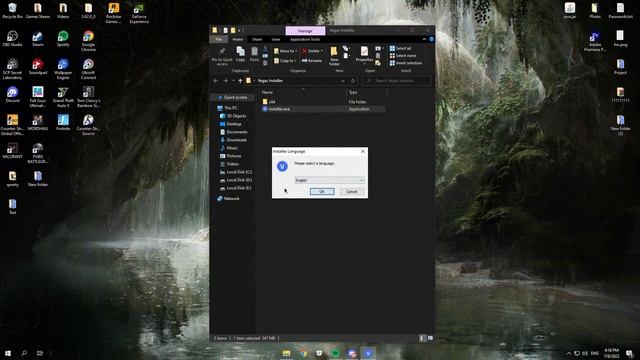The image size is (640, 360).
Task: Click the Cut scissors icon
Action: click(x=265, y=49)
